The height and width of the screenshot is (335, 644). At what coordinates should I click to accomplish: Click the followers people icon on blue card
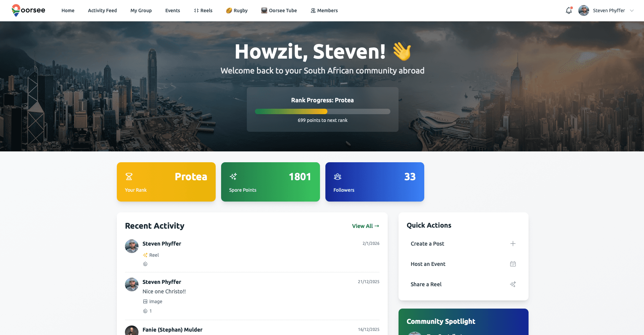click(338, 176)
